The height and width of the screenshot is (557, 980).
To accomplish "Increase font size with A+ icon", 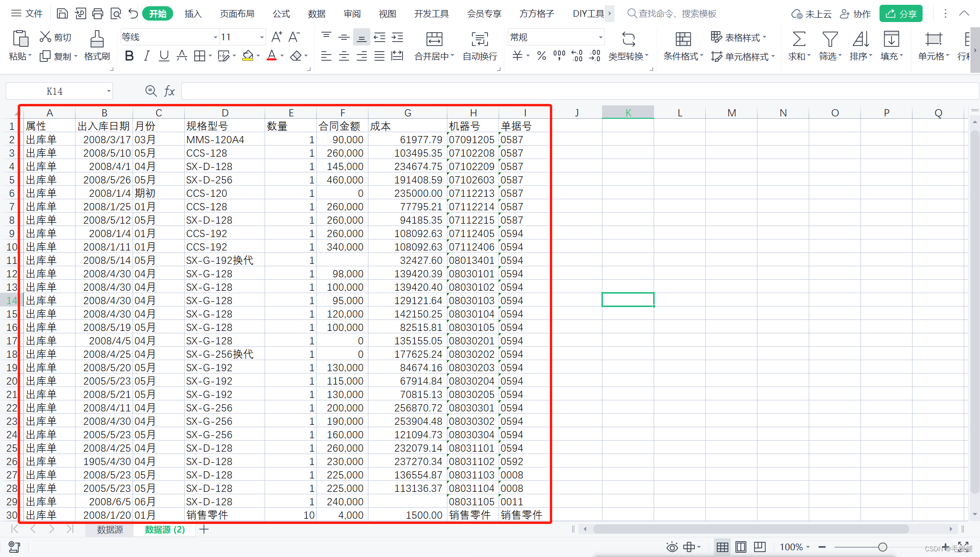I will click(277, 37).
